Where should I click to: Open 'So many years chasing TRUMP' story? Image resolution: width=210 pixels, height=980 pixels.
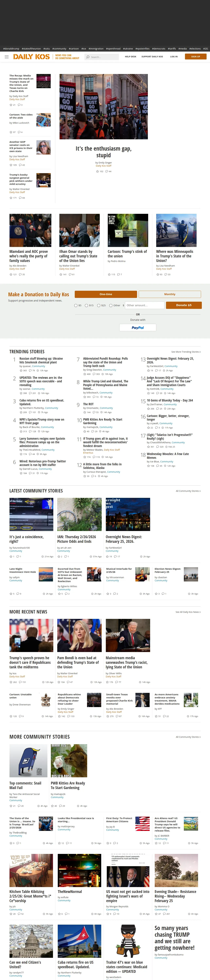175,938
